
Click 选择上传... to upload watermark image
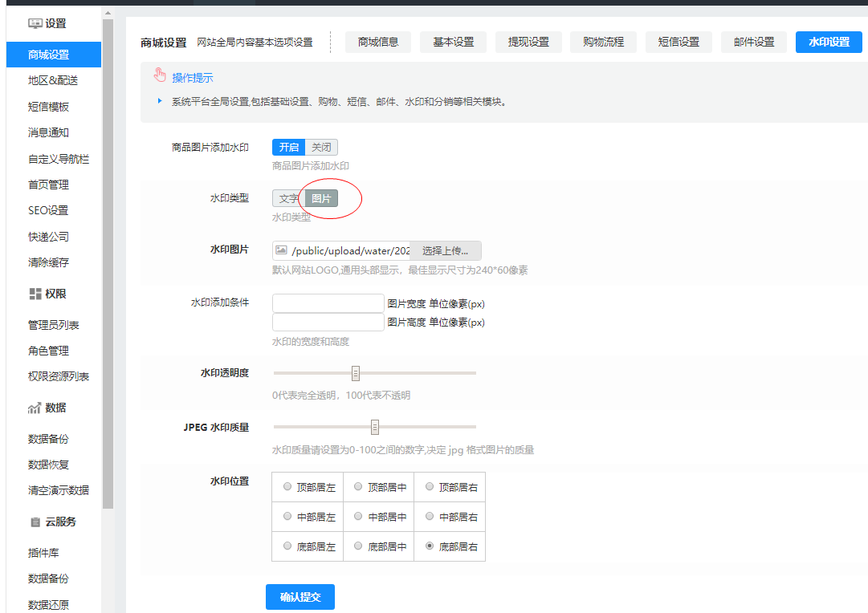click(445, 250)
